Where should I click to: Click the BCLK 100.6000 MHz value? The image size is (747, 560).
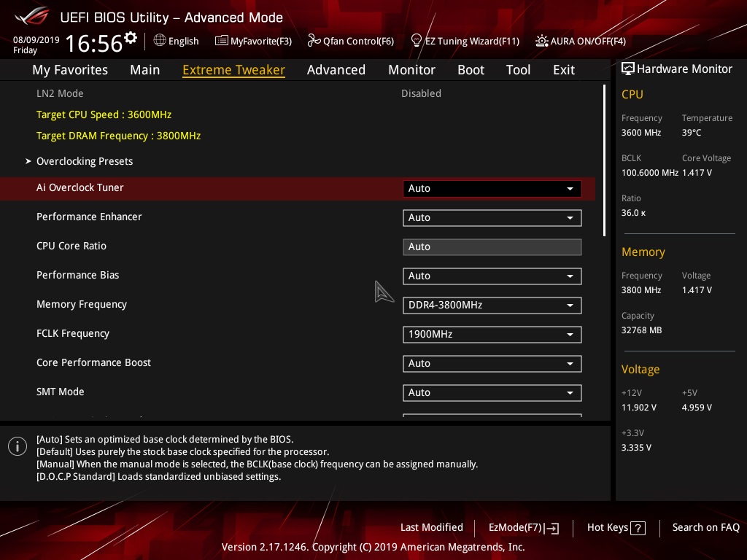pos(650,173)
